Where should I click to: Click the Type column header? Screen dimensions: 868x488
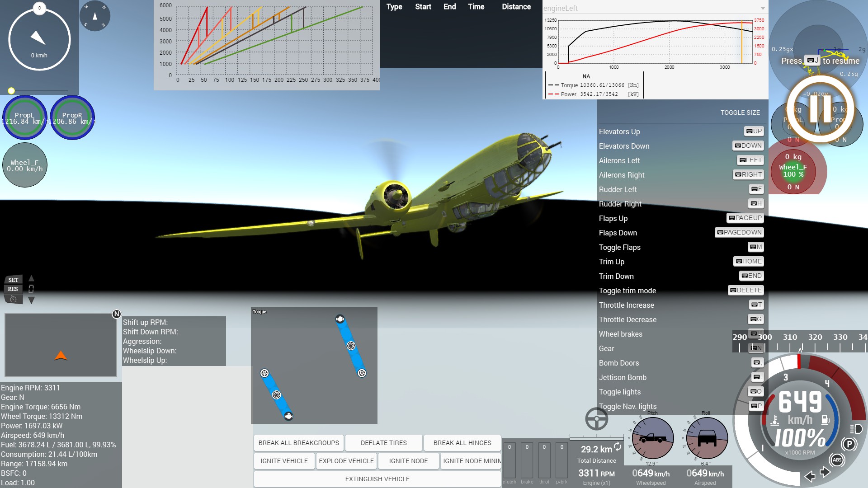pyautogui.click(x=394, y=7)
